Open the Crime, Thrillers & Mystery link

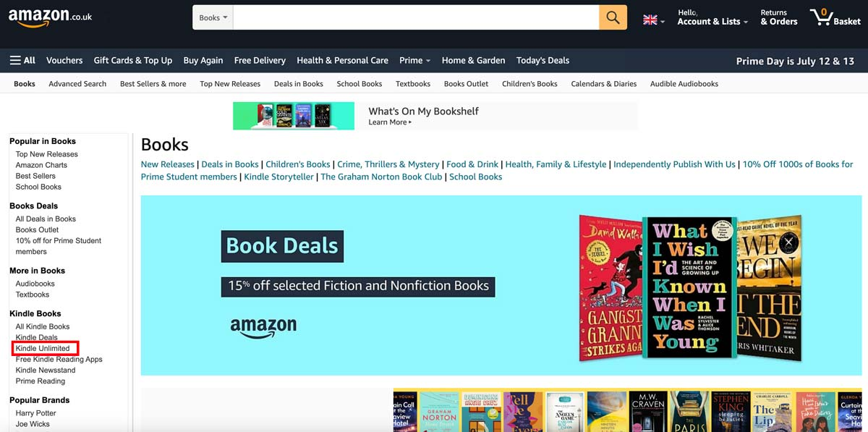(388, 164)
